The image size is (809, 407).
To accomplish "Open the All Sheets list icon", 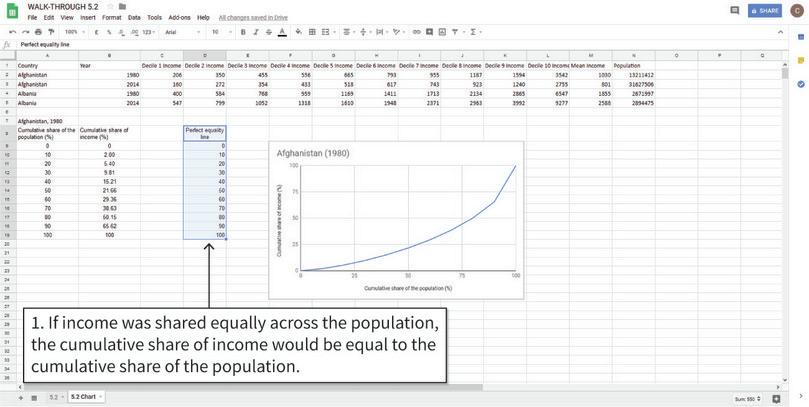I will coord(34,397).
